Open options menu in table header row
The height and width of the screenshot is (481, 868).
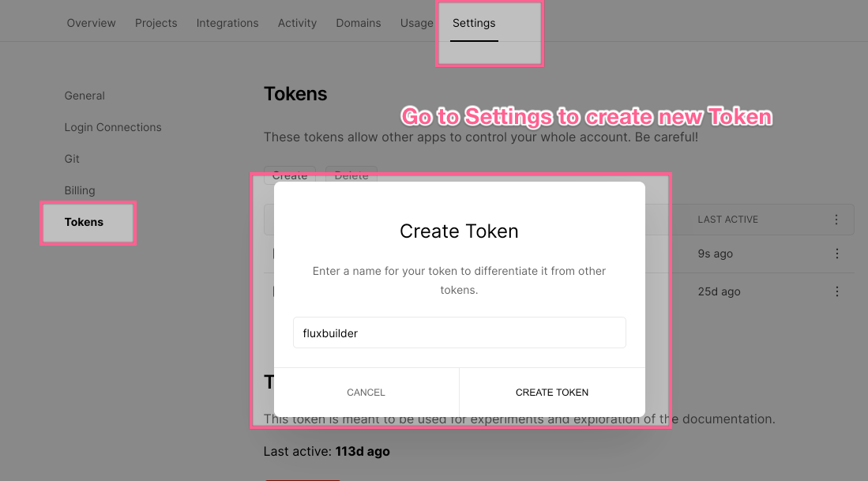pos(836,220)
